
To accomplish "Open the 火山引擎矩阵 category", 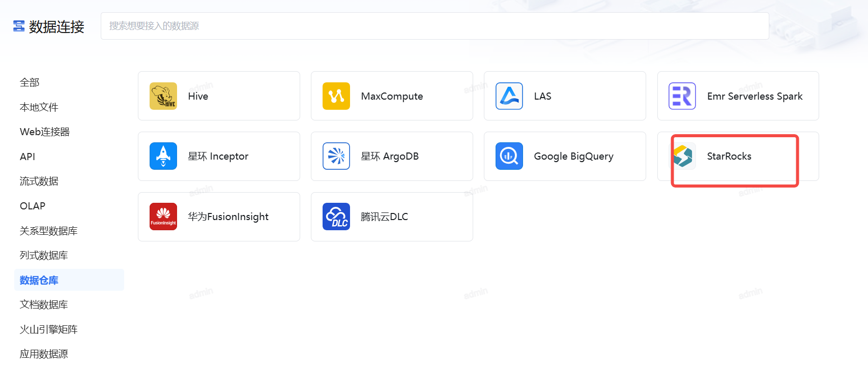I will [x=49, y=329].
